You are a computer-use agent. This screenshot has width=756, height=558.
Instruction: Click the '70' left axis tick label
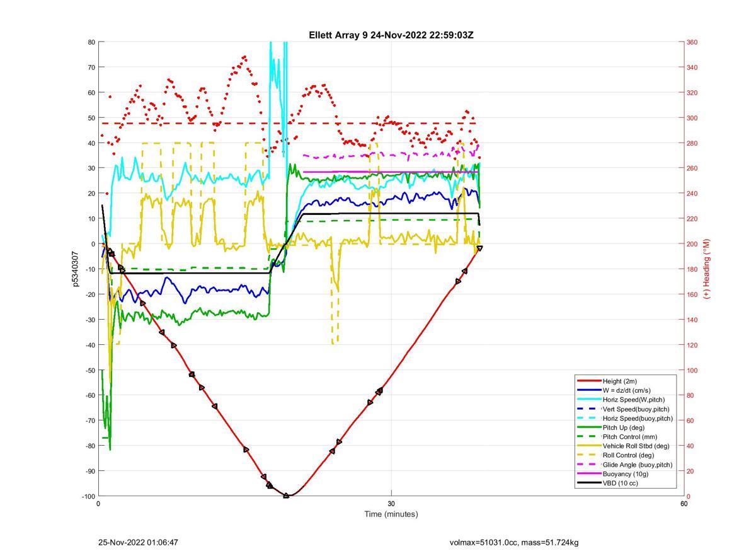coord(91,67)
